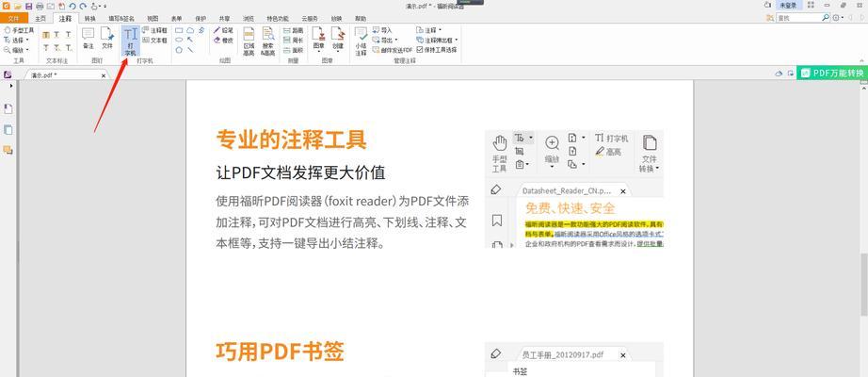Choose the 注释框 callout tool
This screenshot has width=868, height=377.
[155, 30]
